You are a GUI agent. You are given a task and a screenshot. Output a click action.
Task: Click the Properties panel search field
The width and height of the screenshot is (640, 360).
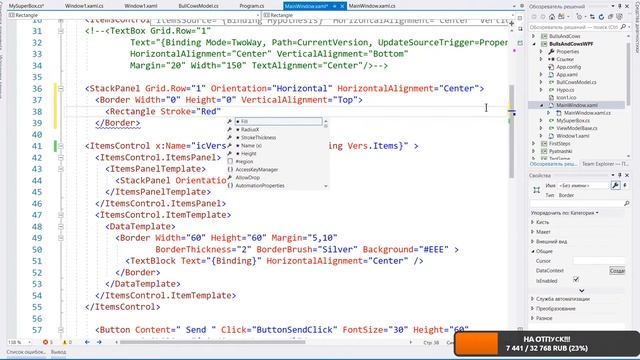click(x=576, y=203)
